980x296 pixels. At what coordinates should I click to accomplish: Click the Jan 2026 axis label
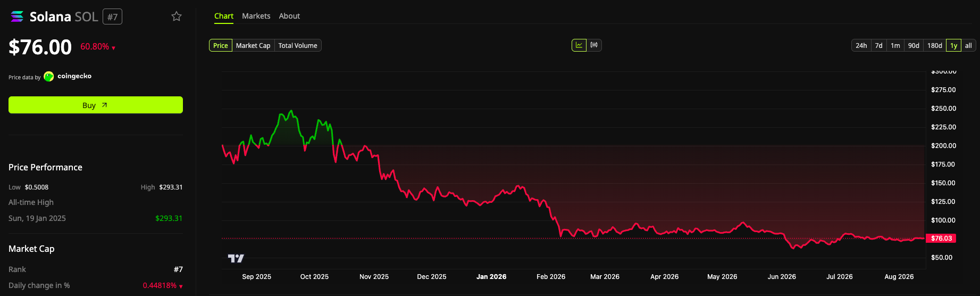click(491, 277)
